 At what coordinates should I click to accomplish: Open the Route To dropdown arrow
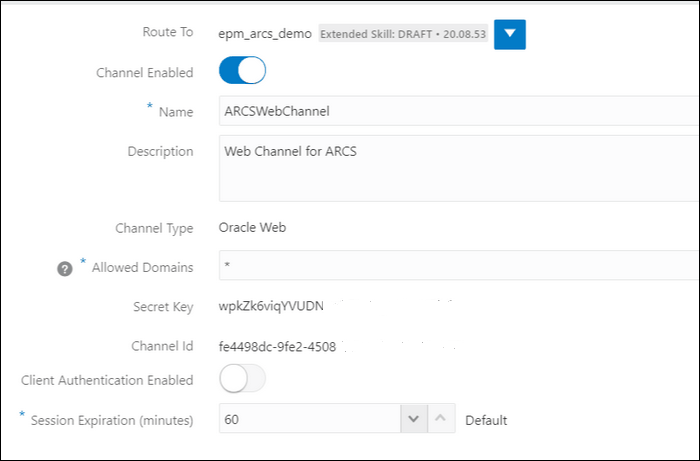click(x=510, y=33)
